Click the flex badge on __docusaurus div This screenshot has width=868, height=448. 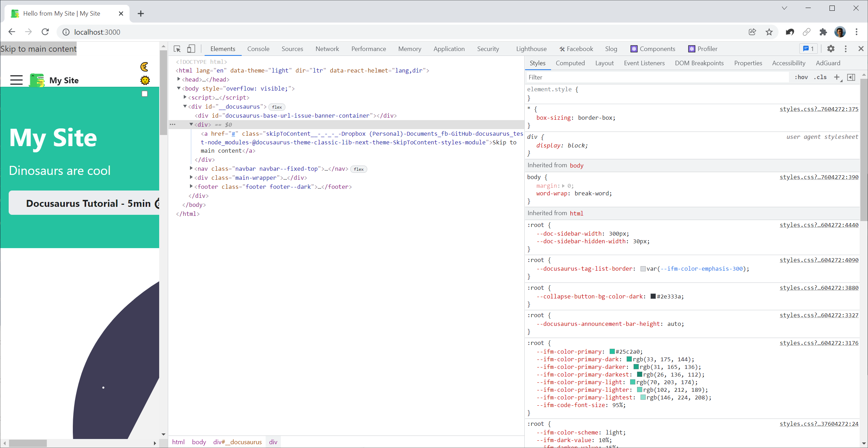click(277, 107)
